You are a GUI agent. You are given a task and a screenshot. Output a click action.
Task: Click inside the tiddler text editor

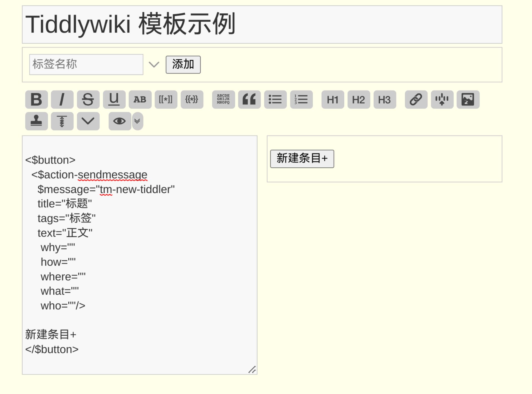pos(140,255)
